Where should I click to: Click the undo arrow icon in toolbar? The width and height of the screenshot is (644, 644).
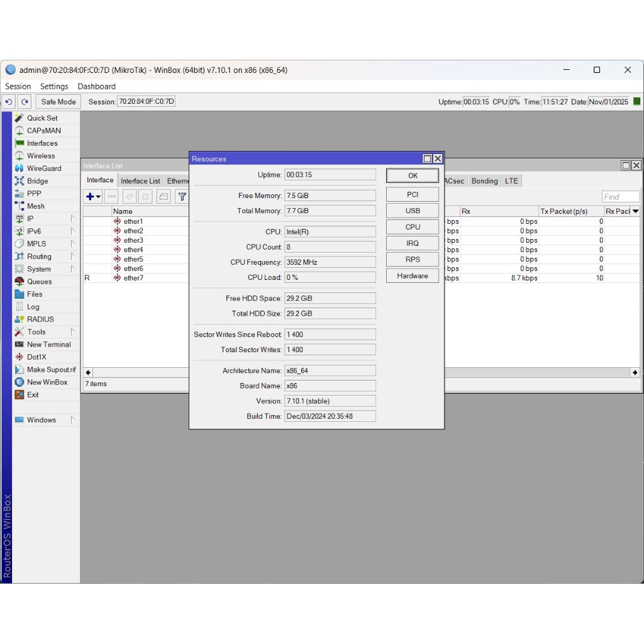click(x=8, y=101)
